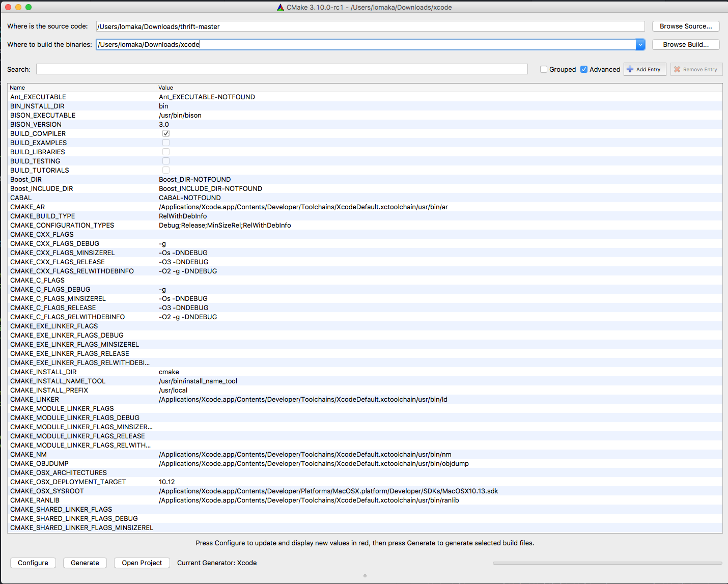Screen dimensions: 728x584
Task: Enable the Grouped checkbox
Action: click(544, 69)
